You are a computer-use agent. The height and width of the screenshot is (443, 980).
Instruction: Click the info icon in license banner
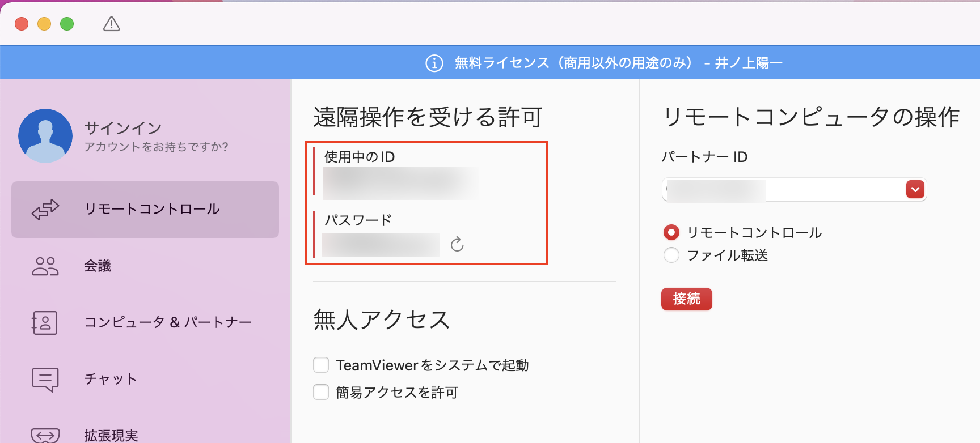point(434,63)
